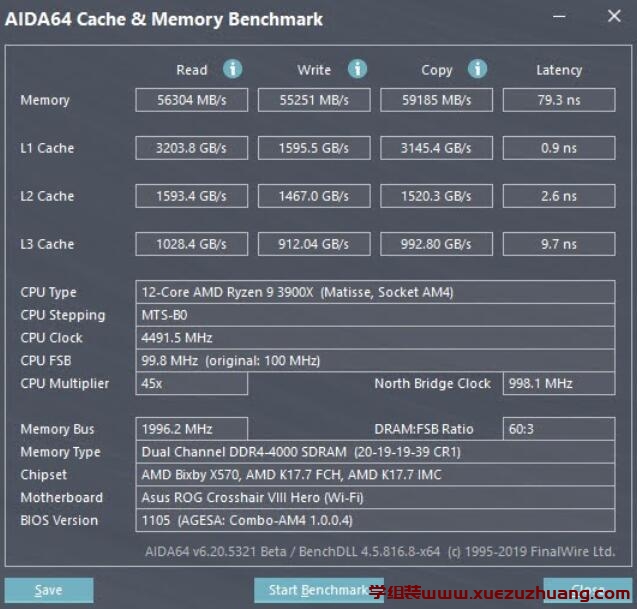Click the CPU Stepping field MTS-B0
The width and height of the screenshot is (637, 609).
[x=375, y=315]
